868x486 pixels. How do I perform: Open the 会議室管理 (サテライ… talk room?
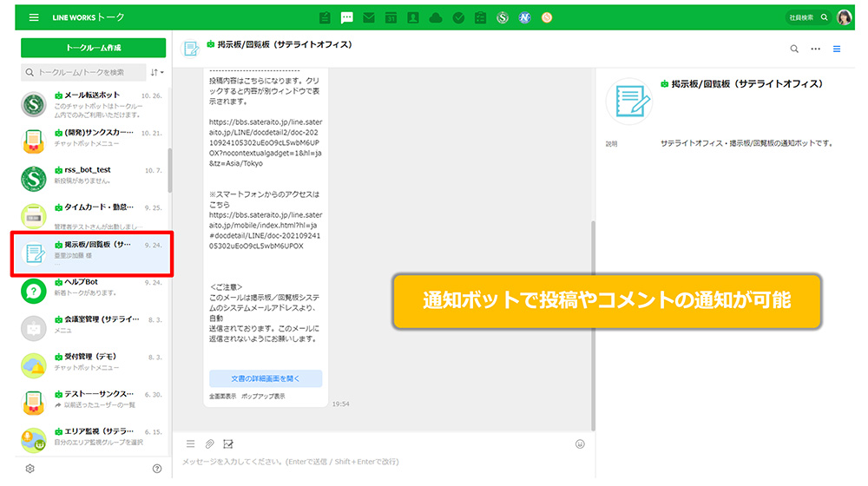tap(92, 327)
